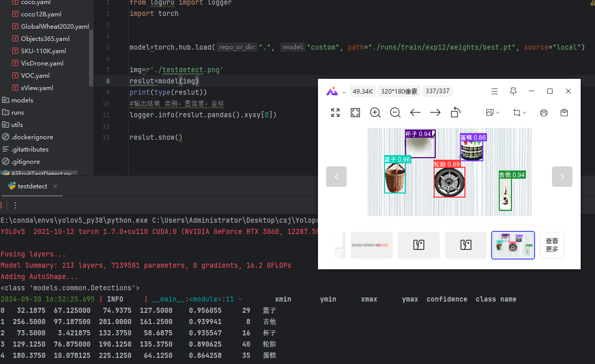Viewport: 595px width, 364px height.
Task: Open the viewer hamburger menu
Action: (x=495, y=91)
